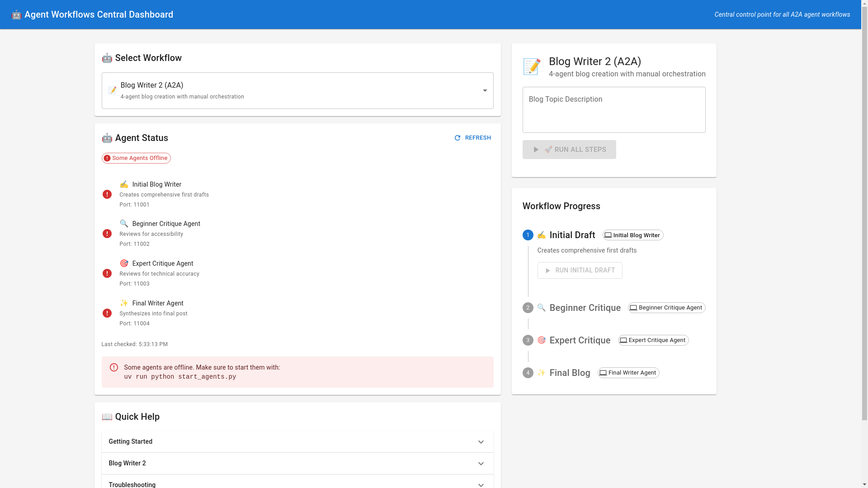This screenshot has height=488, width=868.
Task: Click the Getting Started chevron arrow
Action: click(x=481, y=442)
